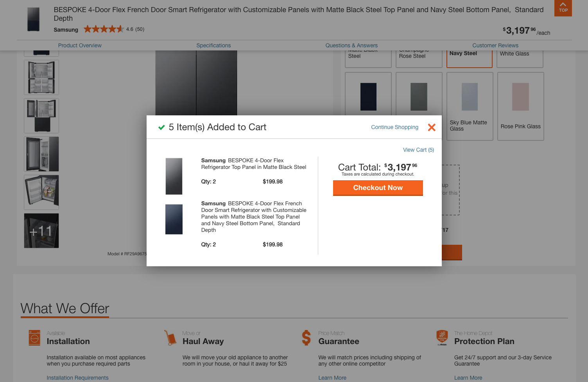Click Refrigerator Top Panel item title in cart

coord(254,164)
